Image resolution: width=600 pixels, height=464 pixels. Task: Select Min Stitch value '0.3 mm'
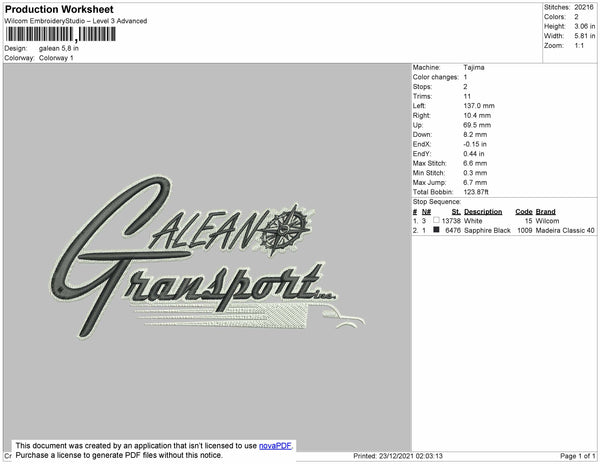coord(475,173)
